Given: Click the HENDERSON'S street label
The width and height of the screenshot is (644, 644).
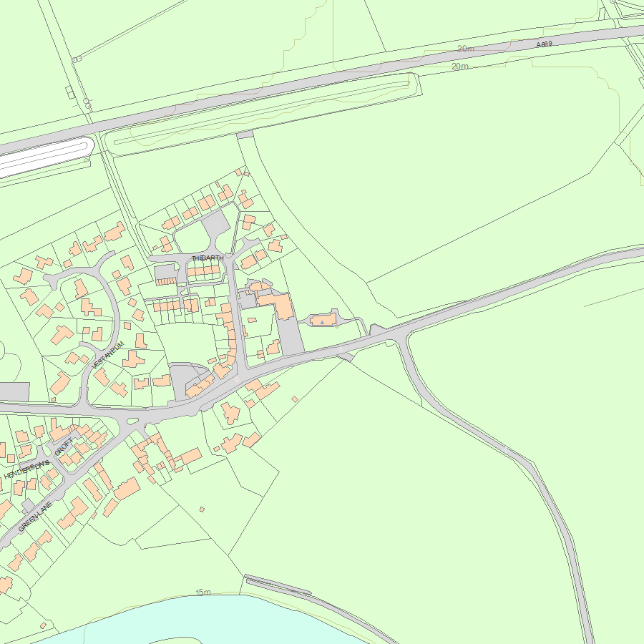Looking at the screenshot, I should coord(26,469).
